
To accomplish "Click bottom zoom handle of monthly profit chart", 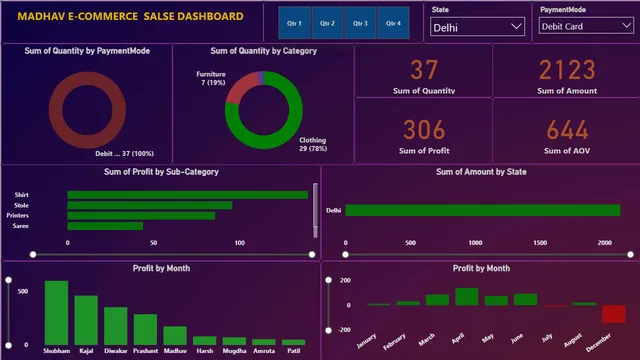I will point(329,330).
